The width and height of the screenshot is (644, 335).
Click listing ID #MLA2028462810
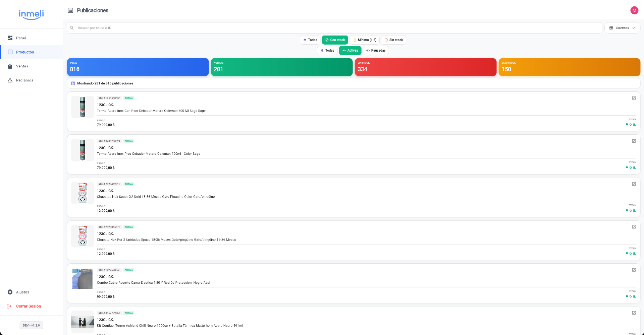coord(109,184)
